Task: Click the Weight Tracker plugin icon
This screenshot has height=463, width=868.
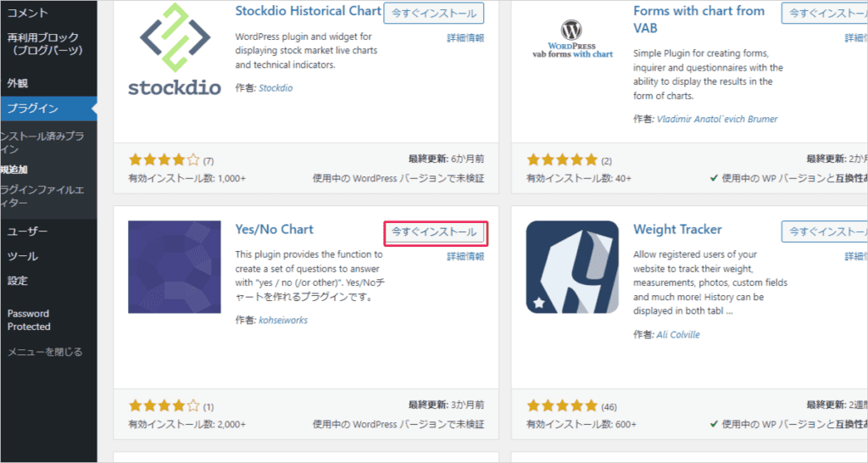Action: pos(572,267)
